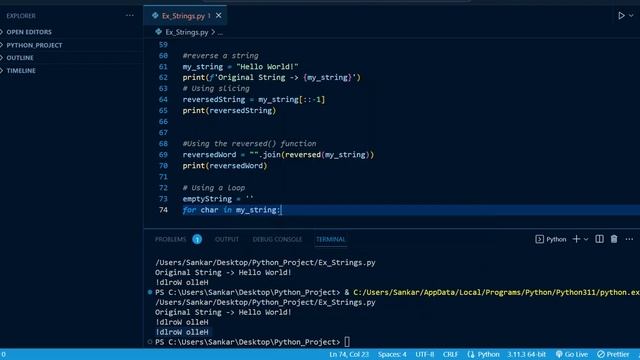Click the Python terminal profile label
This screenshot has height=360, width=640.
click(x=551, y=239)
